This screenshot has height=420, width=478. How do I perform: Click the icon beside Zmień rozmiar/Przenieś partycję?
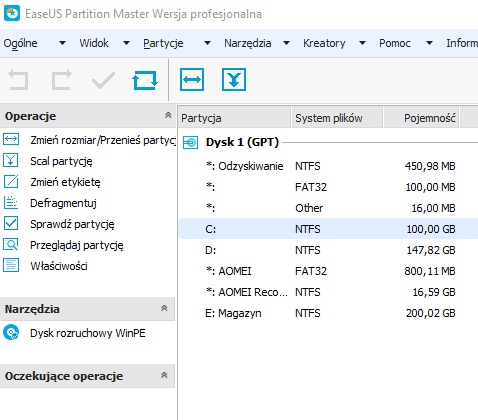[11, 139]
